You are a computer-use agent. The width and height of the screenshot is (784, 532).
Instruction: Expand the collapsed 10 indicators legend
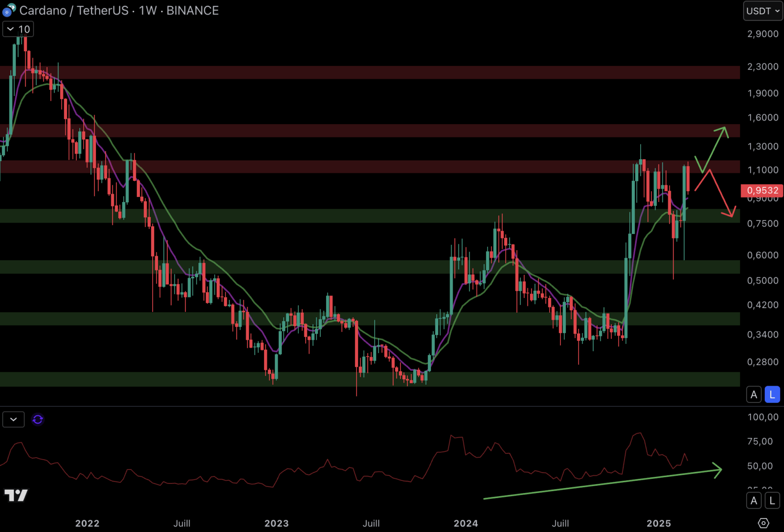click(18, 30)
